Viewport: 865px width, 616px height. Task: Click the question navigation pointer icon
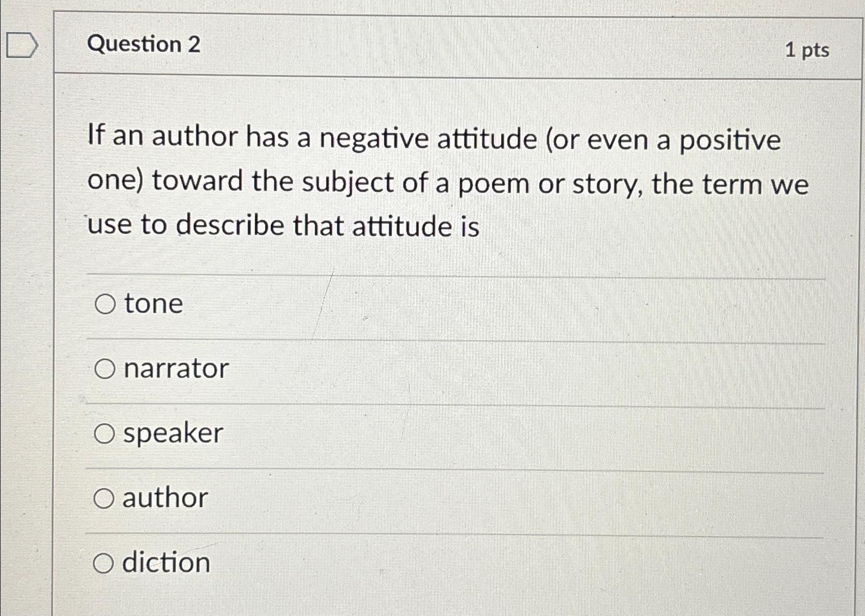tap(22, 46)
